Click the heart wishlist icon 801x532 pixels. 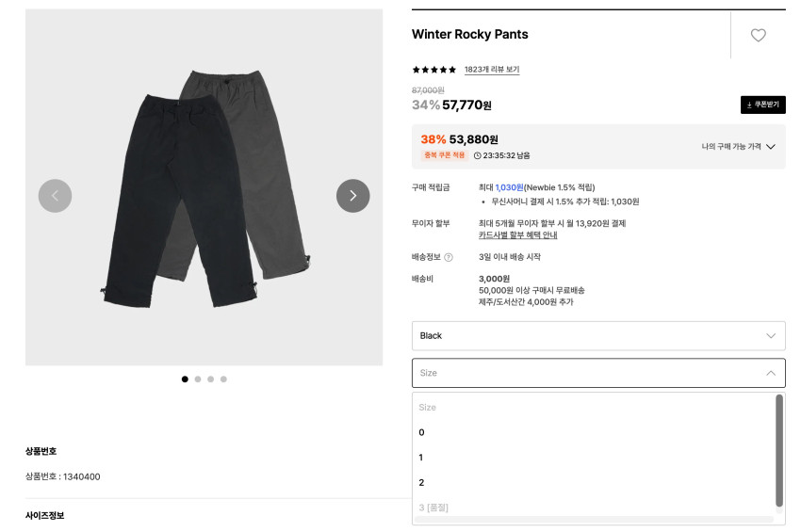click(x=758, y=35)
